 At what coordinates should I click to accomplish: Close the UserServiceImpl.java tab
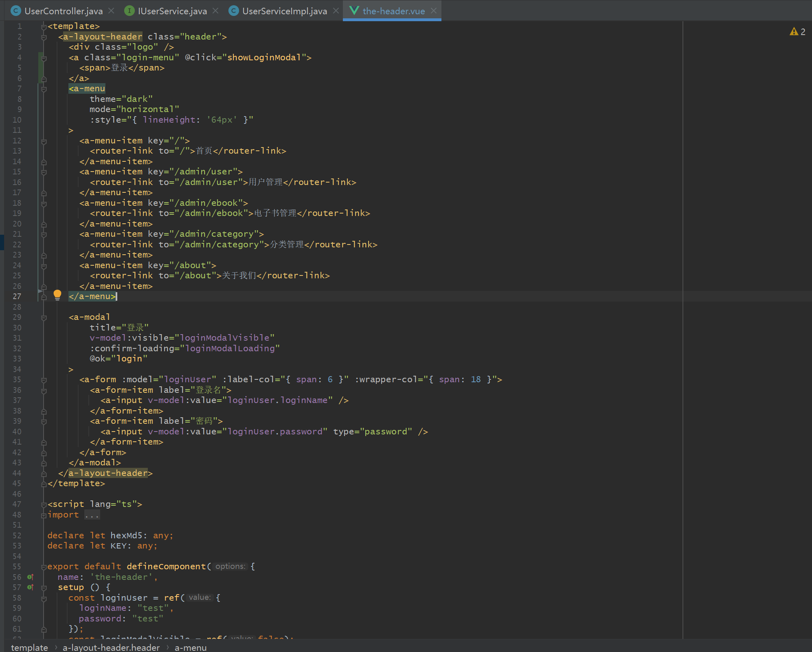tap(336, 11)
